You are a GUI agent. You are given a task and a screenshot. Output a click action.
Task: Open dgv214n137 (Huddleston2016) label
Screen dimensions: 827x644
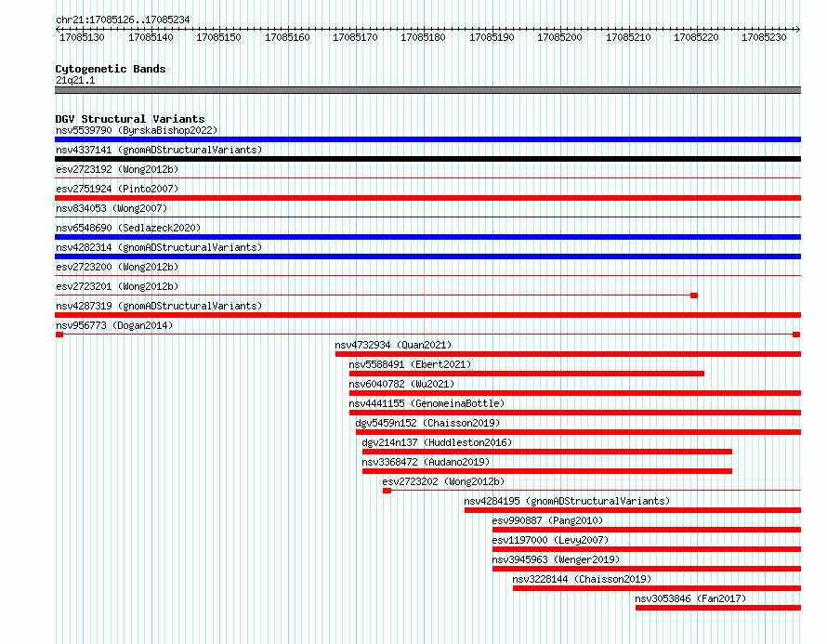(438, 442)
